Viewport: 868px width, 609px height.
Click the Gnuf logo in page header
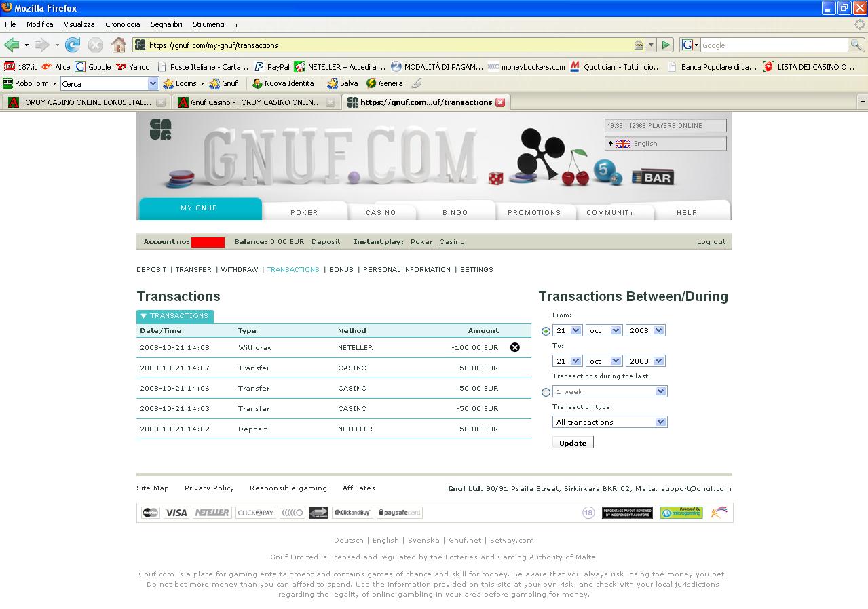click(160, 130)
